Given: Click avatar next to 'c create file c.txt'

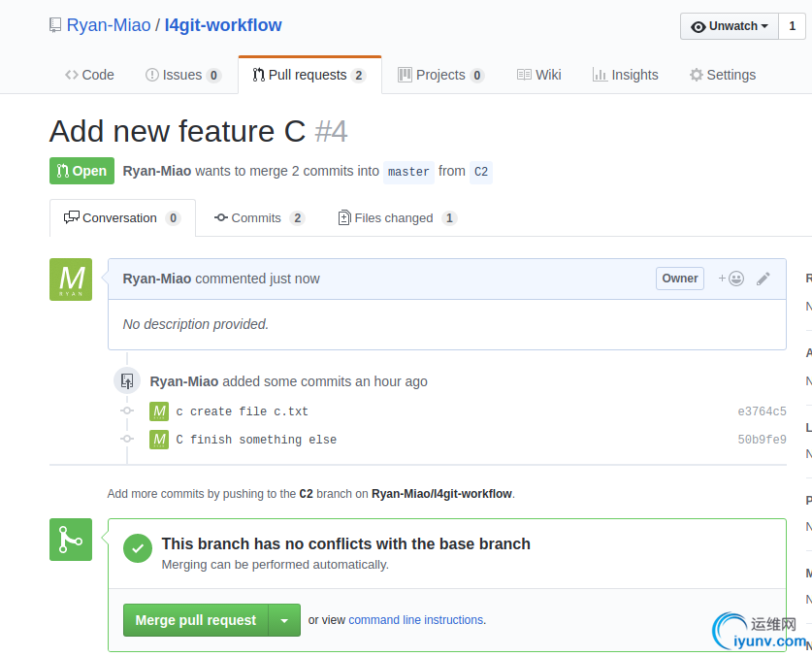Looking at the screenshot, I should pos(159,411).
